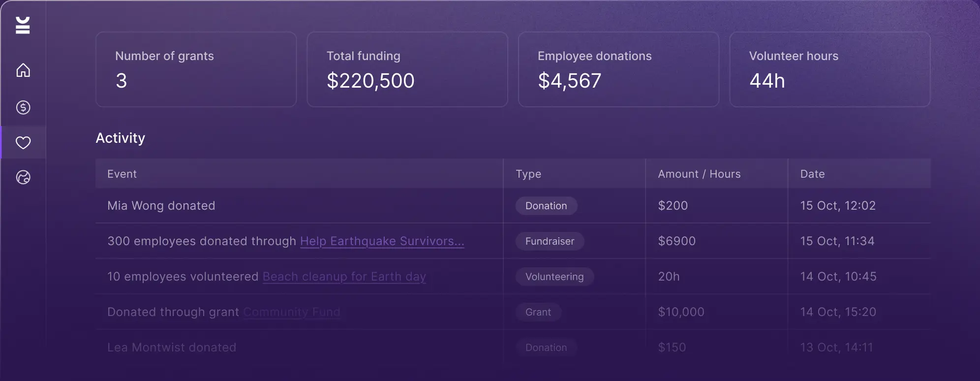Click the Number of grants card
This screenshot has height=381, width=980.
196,69
